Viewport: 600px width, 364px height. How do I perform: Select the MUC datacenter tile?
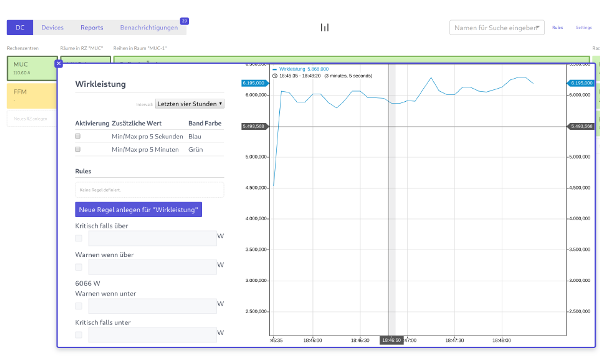pyautogui.click(x=32, y=69)
